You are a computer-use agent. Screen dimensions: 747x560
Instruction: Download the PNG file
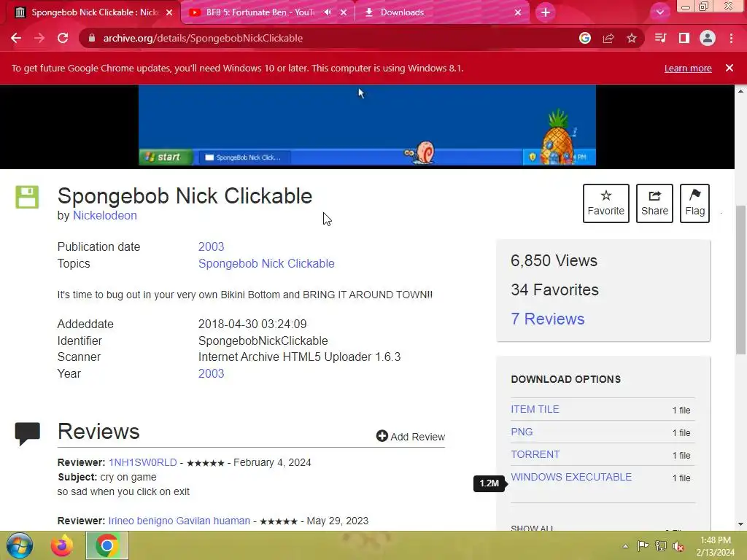522,432
